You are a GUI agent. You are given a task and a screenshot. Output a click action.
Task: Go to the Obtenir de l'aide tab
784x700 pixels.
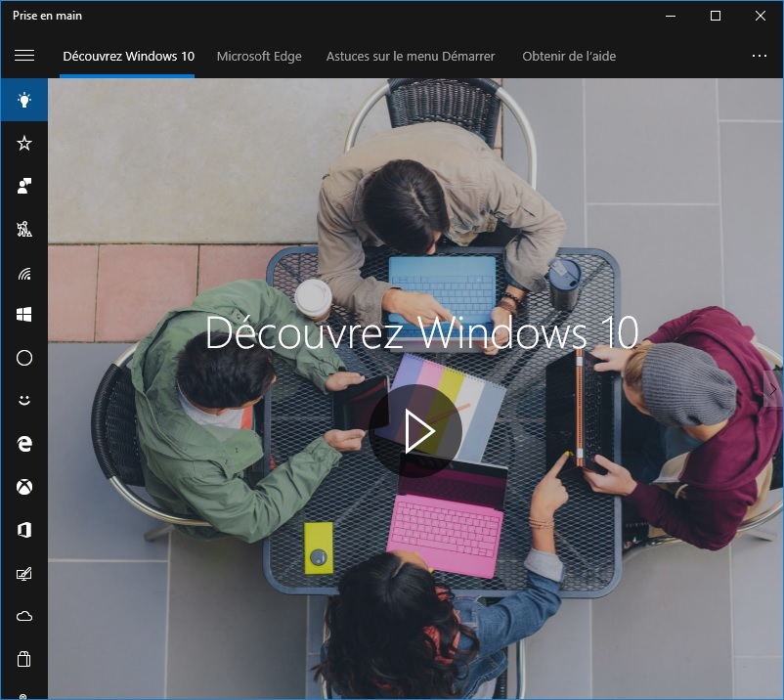pos(569,56)
